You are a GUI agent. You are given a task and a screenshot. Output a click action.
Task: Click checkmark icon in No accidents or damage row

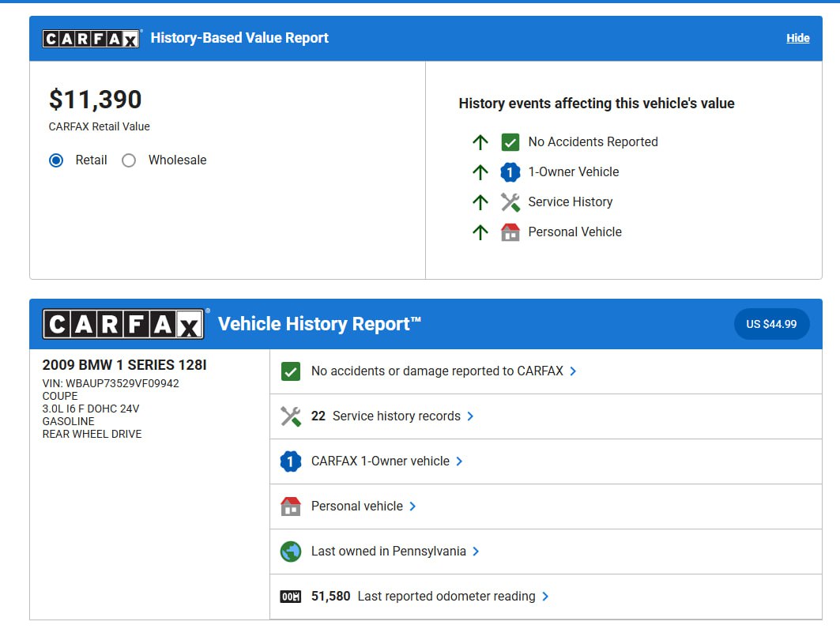[290, 371]
